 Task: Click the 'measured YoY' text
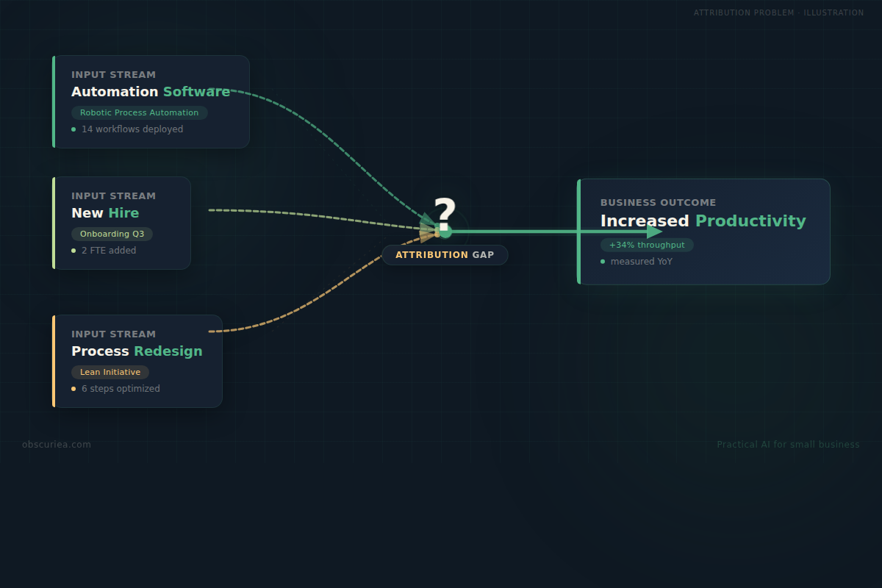point(642,262)
